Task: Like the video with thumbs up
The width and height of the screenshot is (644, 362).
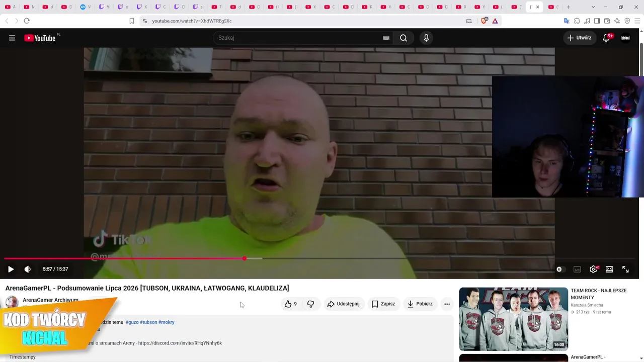Action: click(290, 304)
